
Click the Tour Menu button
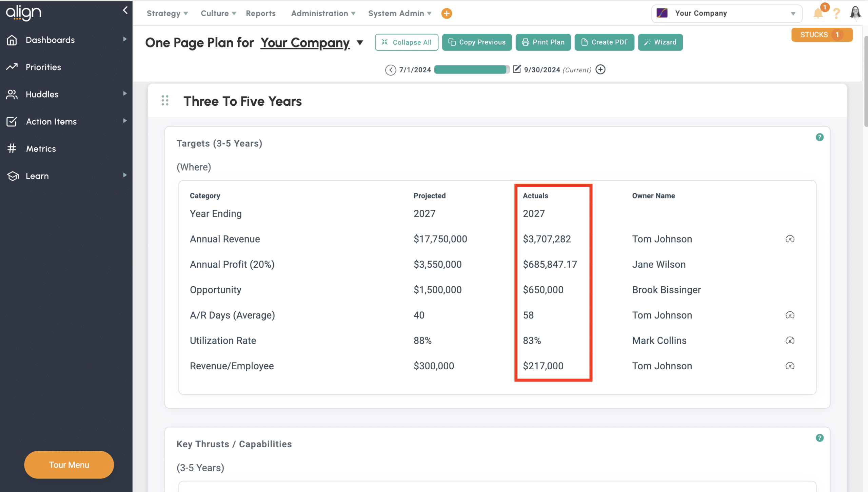[69, 465]
